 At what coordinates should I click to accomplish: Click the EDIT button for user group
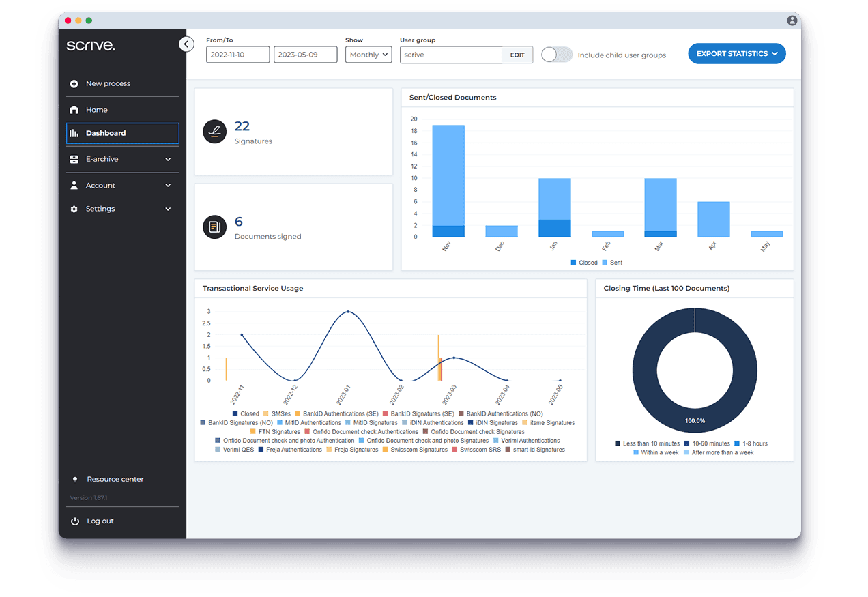[517, 55]
